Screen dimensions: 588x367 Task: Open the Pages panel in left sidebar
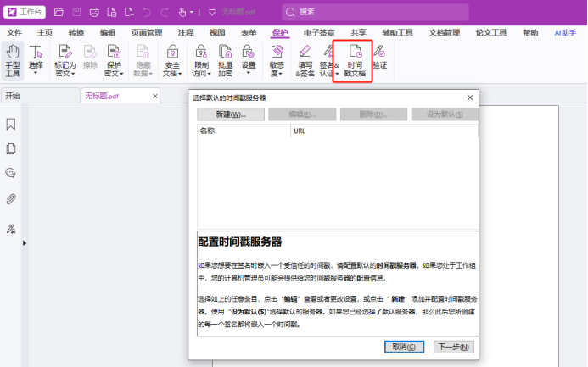point(11,149)
